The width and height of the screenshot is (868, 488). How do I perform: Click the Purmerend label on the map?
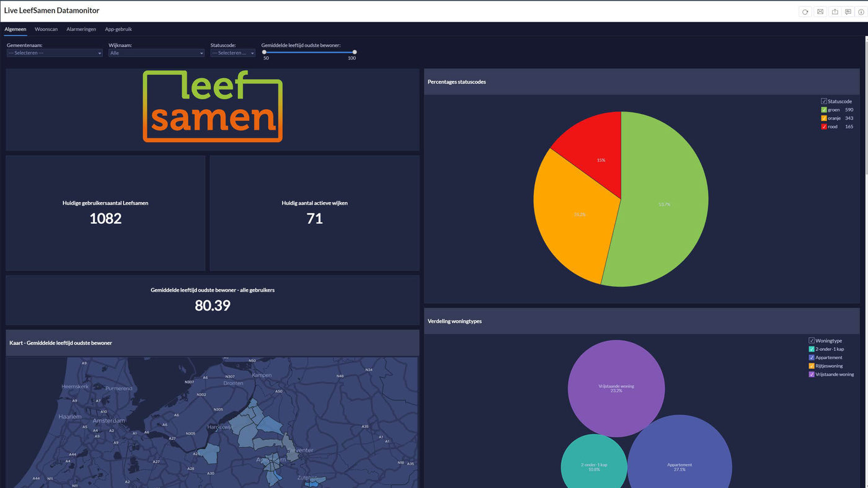pos(119,388)
